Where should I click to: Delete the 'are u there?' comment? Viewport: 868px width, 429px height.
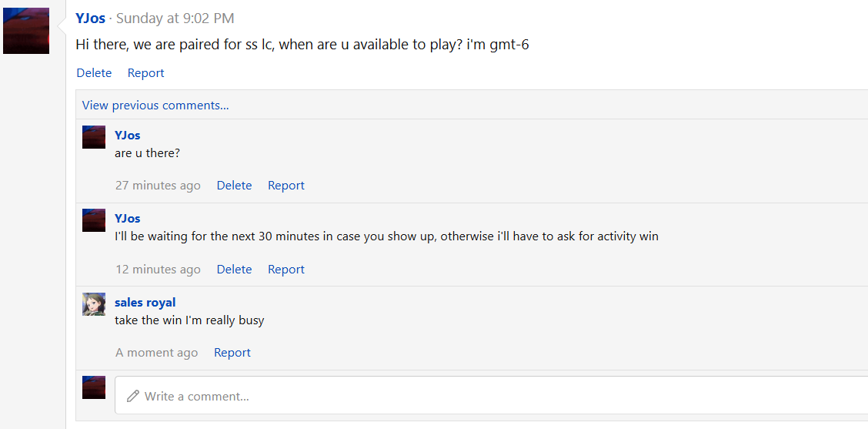click(234, 186)
